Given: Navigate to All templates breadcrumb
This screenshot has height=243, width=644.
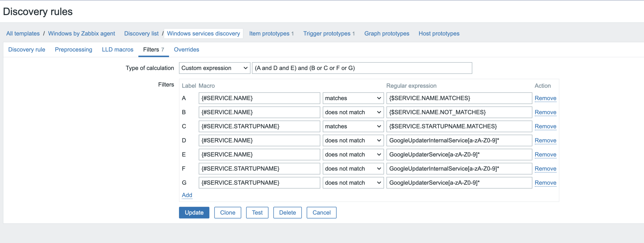Looking at the screenshot, I should click(x=23, y=34).
